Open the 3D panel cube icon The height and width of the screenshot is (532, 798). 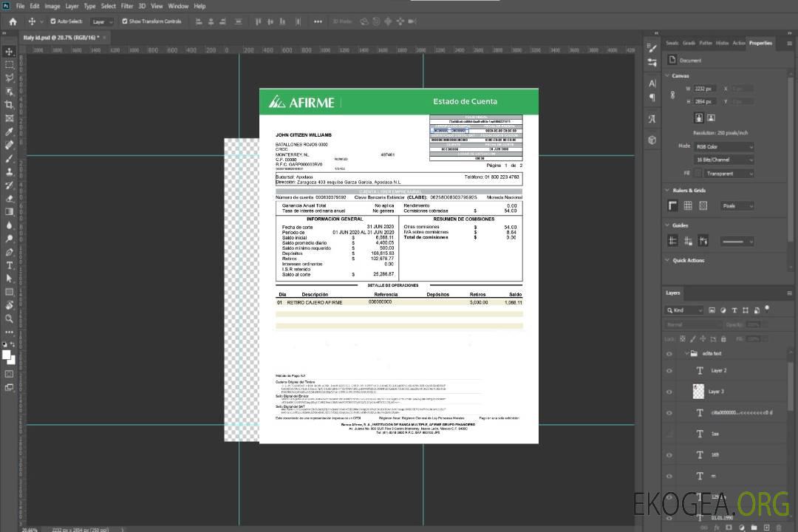point(652,140)
